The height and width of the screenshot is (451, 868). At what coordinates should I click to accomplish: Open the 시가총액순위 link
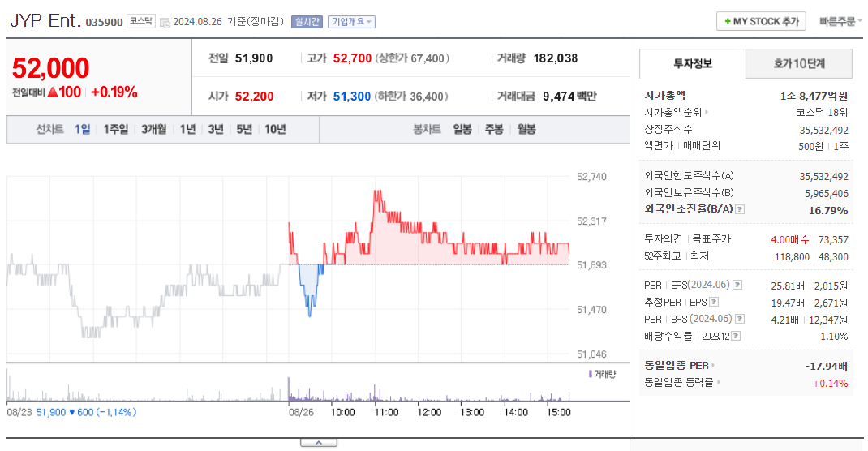click(673, 112)
